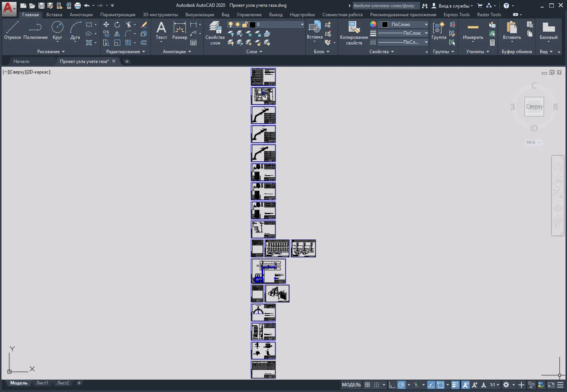Toggle Ortho mode in status bar
The image size is (567, 392).
[x=392, y=385]
